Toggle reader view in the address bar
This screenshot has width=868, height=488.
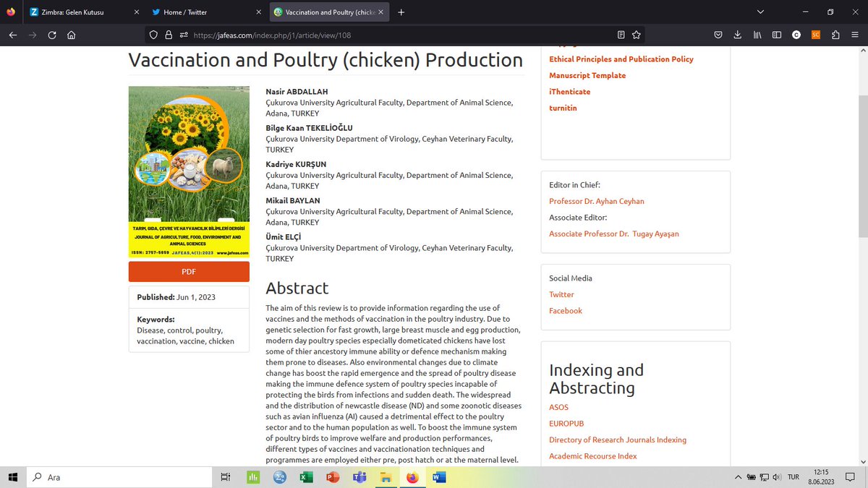(621, 35)
